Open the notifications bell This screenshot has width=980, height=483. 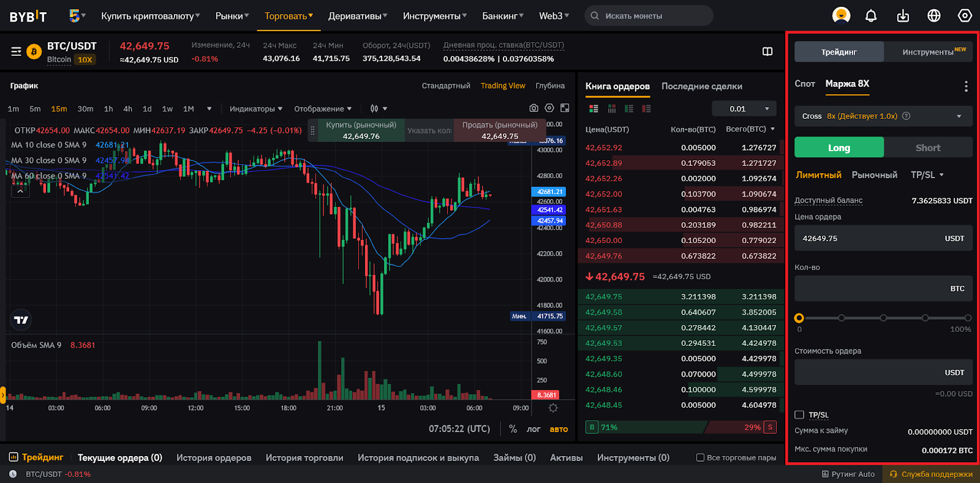coord(871,16)
